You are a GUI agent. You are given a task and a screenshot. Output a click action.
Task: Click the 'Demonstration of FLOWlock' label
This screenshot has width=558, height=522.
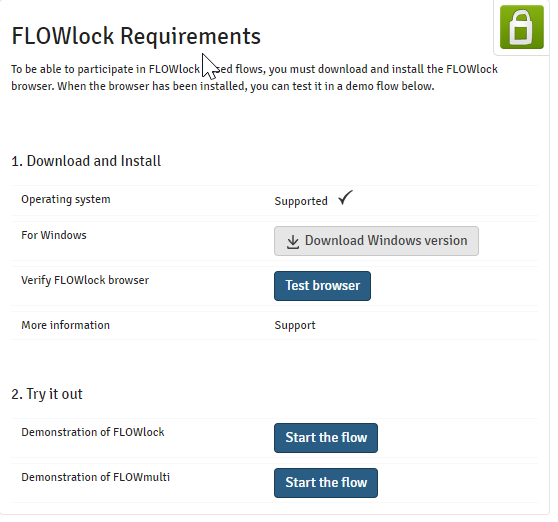(x=93, y=432)
